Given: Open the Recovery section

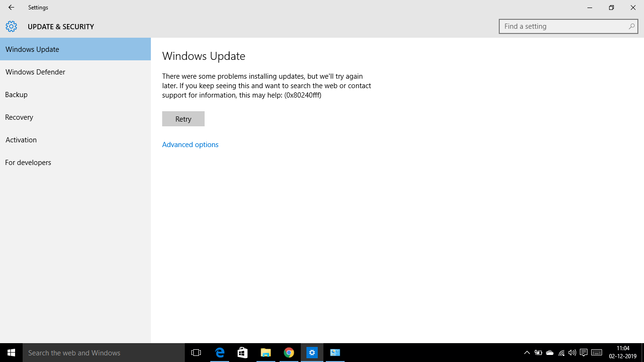Looking at the screenshot, I should click(x=75, y=117).
